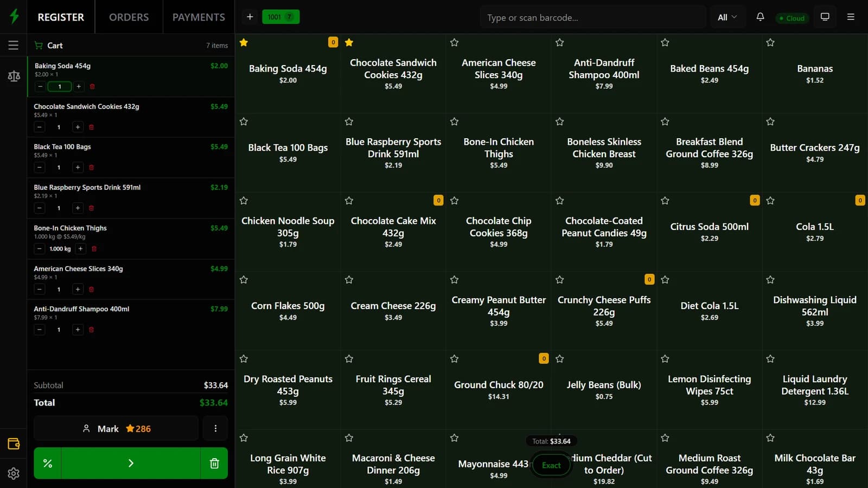868x488 pixels.
Task: Add a new order tab with plus
Action: point(250,17)
